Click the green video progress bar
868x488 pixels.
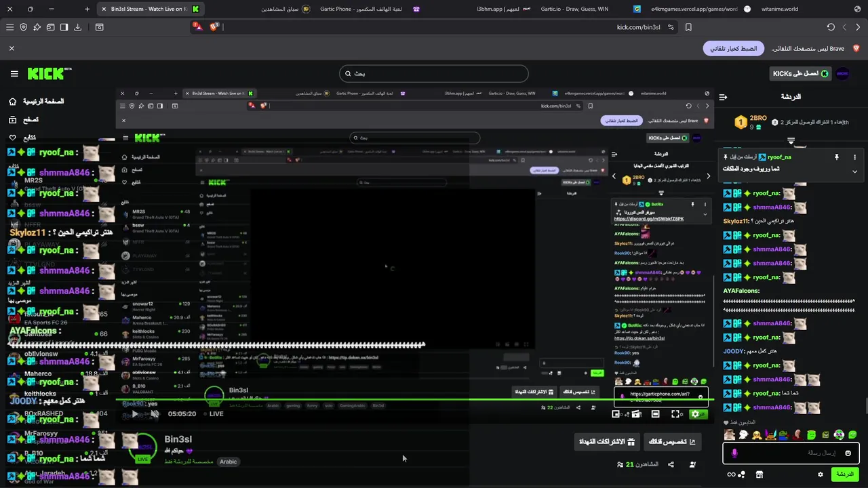414,399
